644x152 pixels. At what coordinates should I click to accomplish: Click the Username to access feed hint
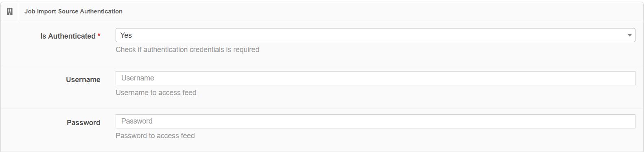(x=156, y=93)
